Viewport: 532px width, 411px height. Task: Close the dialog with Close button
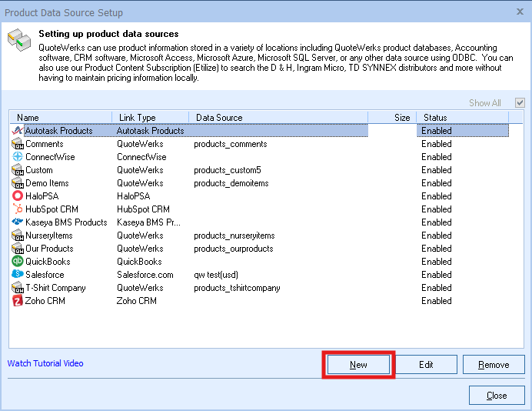pos(497,396)
